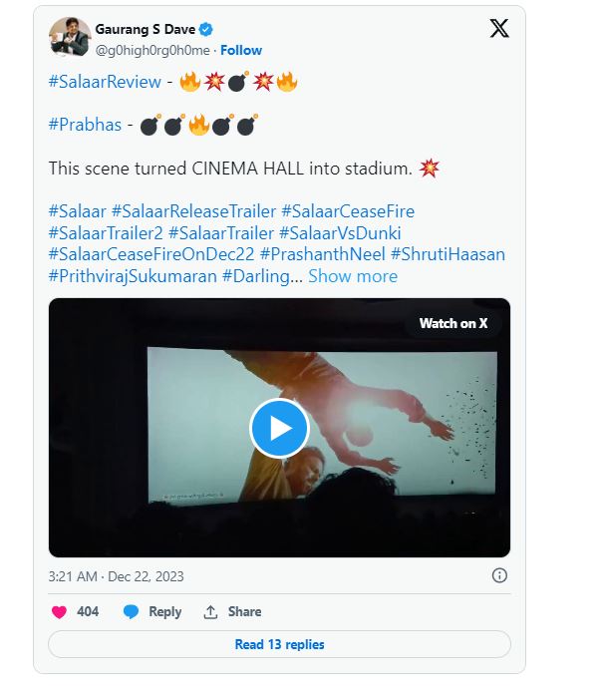
Task: Open Gaurang S Dave profile avatar
Action: [x=69, y=38]
